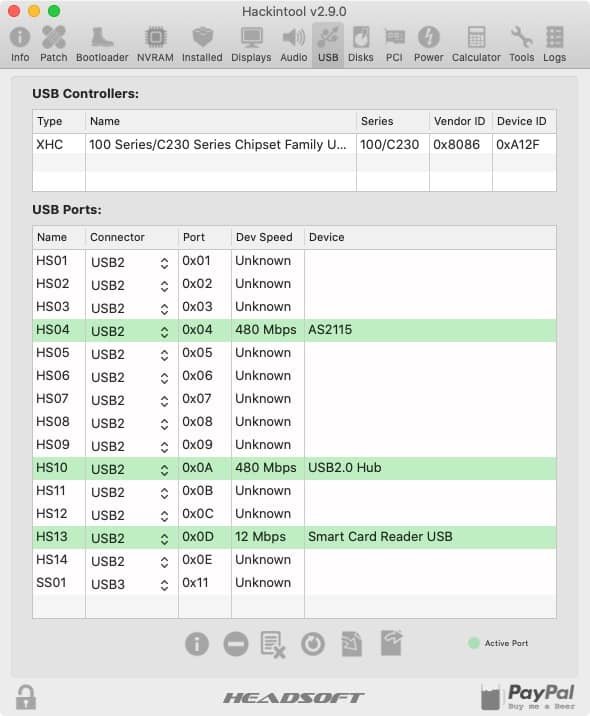Select the SS01 port name
Viewport: 590px width, 716px height.
[x=51, y=583]
